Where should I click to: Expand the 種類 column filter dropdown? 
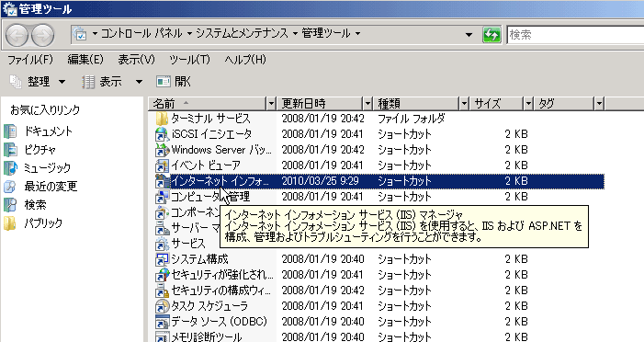[464, 104]
